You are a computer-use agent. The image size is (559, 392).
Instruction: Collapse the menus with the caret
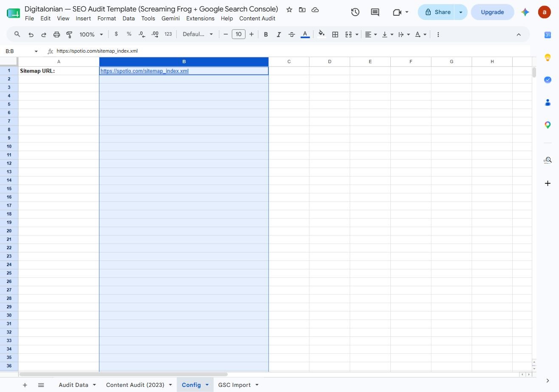click(519, 34)
